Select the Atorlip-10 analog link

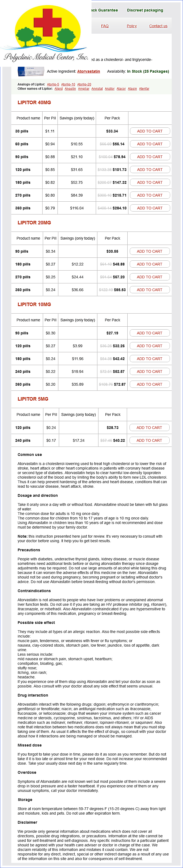[x=68, y=84]
